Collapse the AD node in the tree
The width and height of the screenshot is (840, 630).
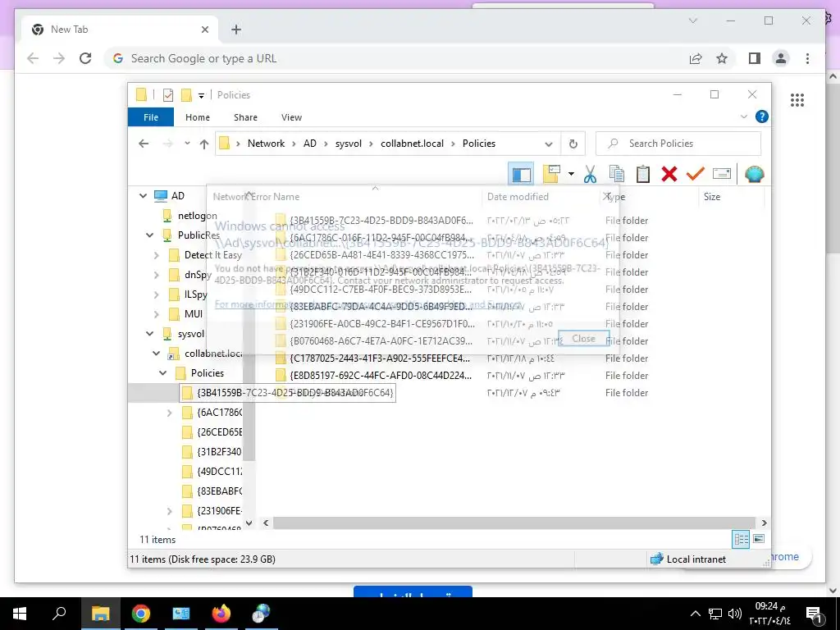click(x=143, y=196)
